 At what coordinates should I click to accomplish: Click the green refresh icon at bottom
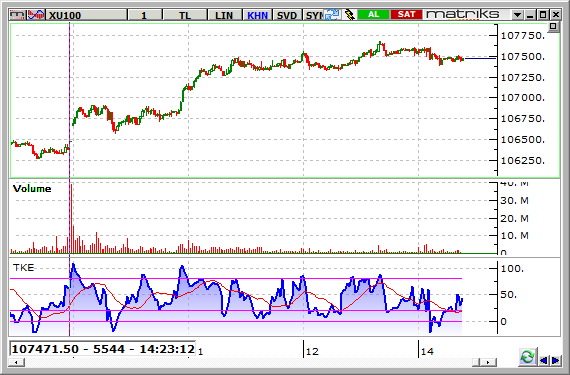(527, 357)
